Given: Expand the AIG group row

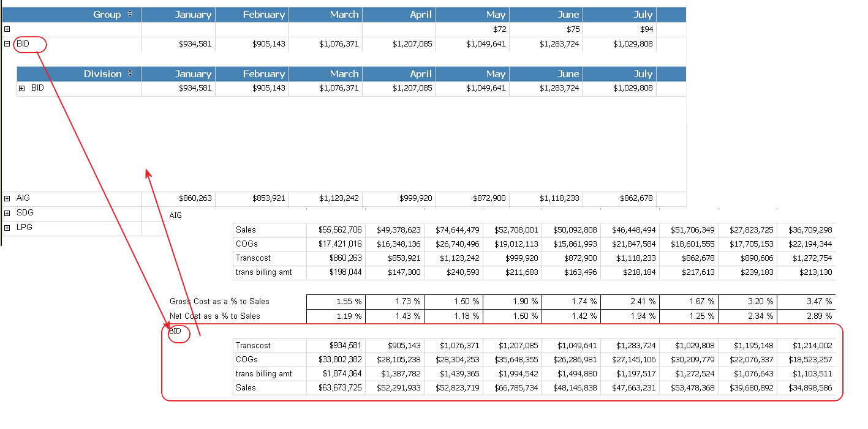Looking at the screenshot, I should tap(7, 198).
